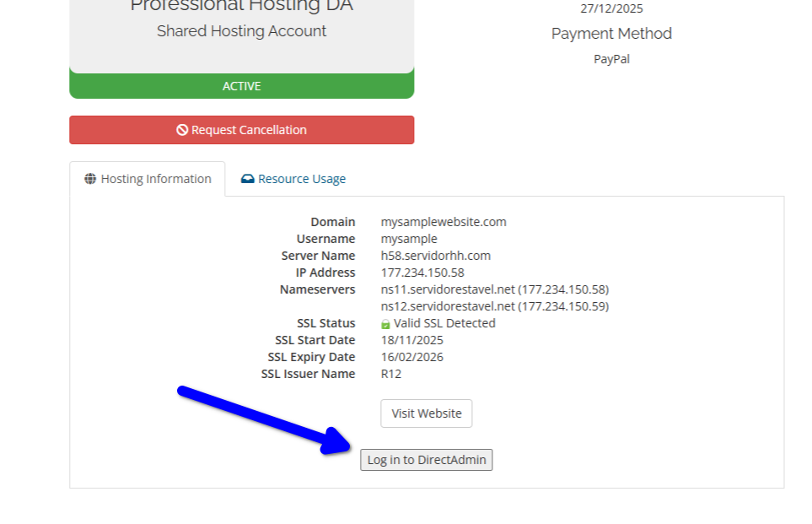
Task: Click the green ACTIVE status bar
Action: 241,85
